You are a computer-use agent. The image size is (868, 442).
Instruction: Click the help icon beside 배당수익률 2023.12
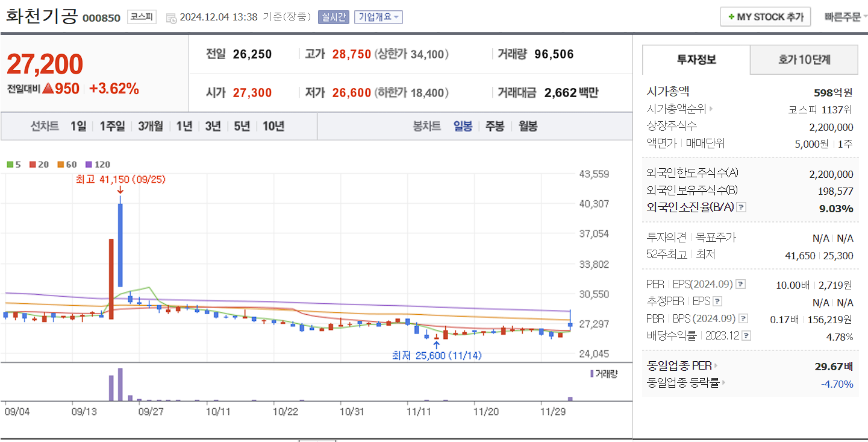[746, 336]
